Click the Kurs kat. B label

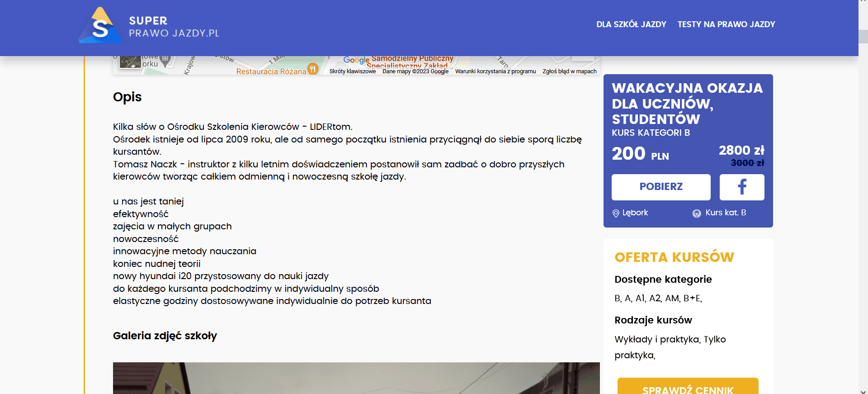click(726, 213)
